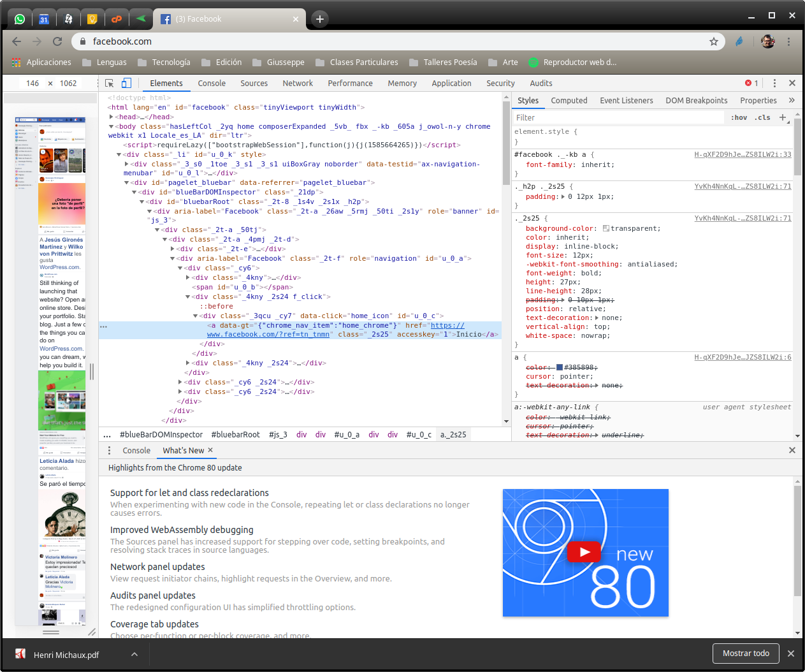Click the viewport height value 1062
Image resolution: width=805 pixels, height=672 pixels.
pos(68,84)
